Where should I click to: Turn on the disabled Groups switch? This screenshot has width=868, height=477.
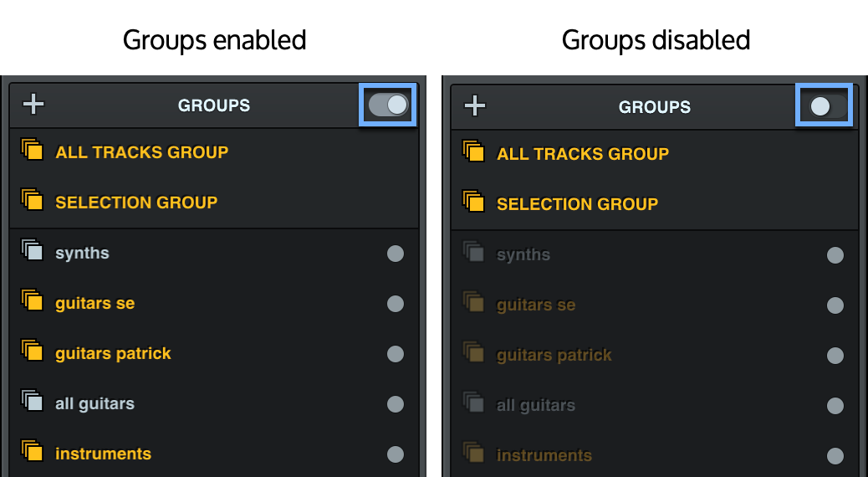(x=825, y=106)
